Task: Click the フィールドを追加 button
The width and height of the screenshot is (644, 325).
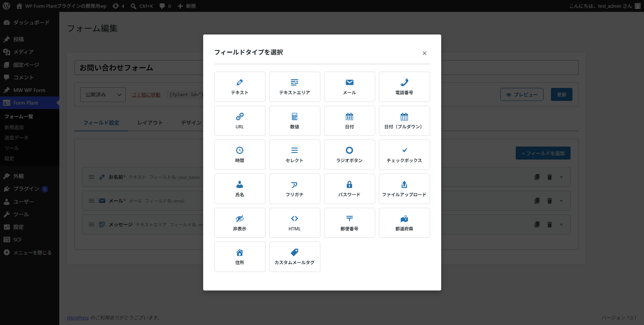Action: [543, 153]
